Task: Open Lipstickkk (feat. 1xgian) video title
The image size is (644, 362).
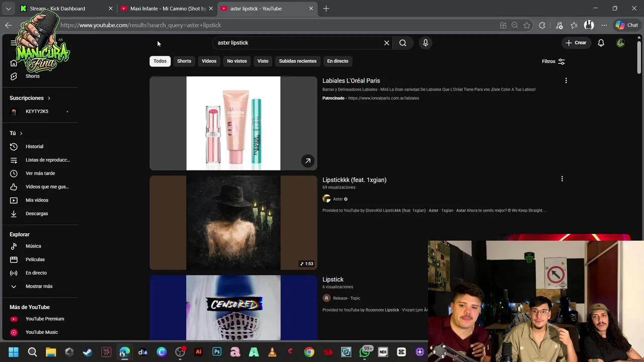Action: click(x=354, y=179)
